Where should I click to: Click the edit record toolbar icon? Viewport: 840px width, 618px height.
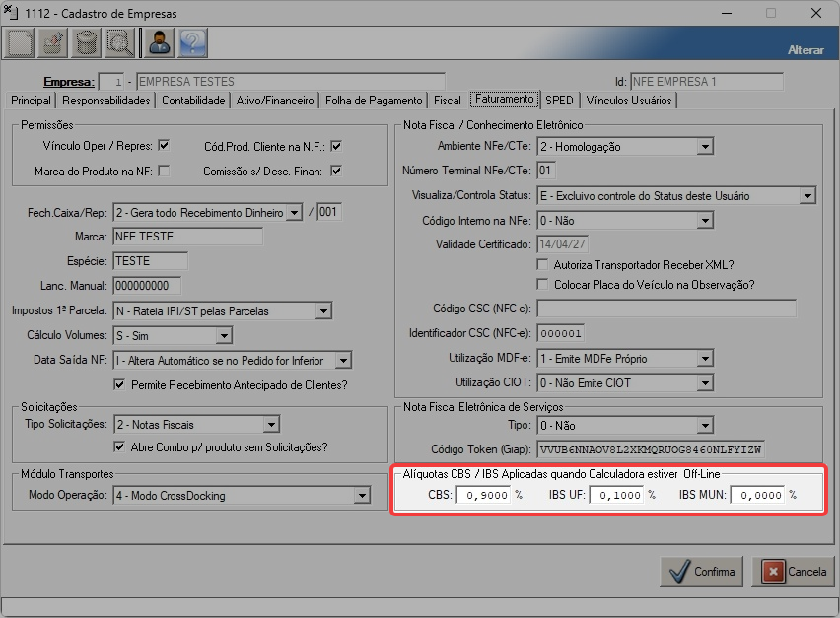pyautogui.click(x=52, y=42)
